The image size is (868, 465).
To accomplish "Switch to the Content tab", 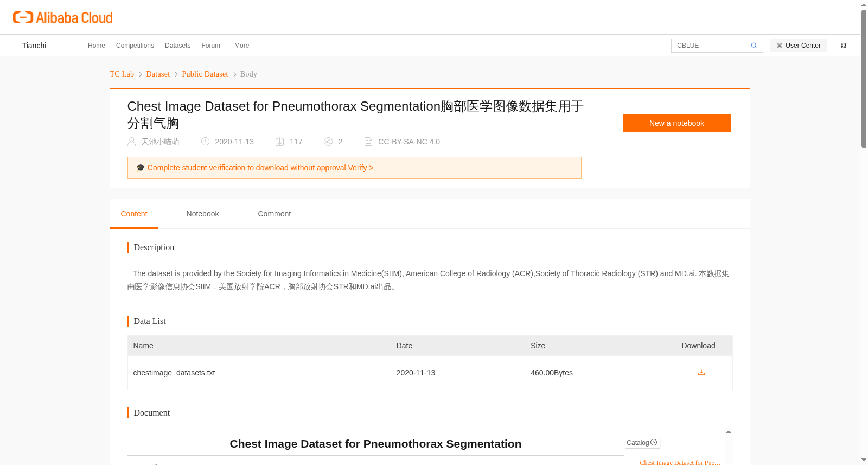I will (134, 214).
